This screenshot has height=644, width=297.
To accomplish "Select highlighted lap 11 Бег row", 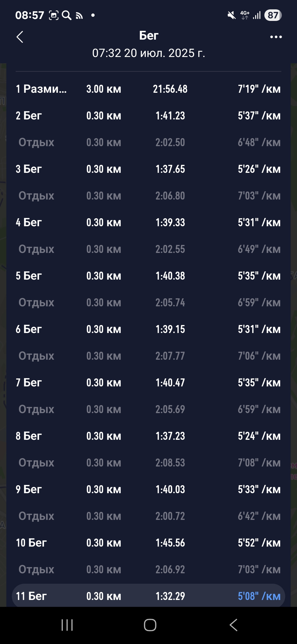I will tap(148, 596).
